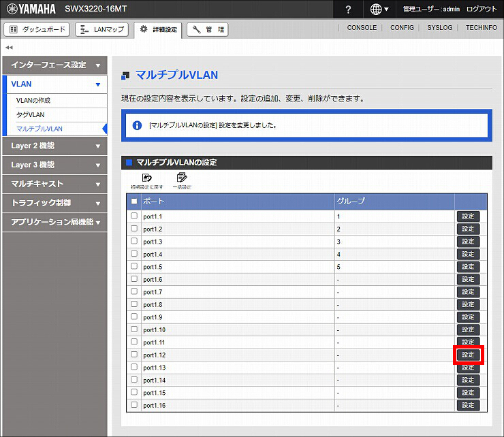Open the CONFIG link
Screen dimensions: 504x437
[402, 28]
